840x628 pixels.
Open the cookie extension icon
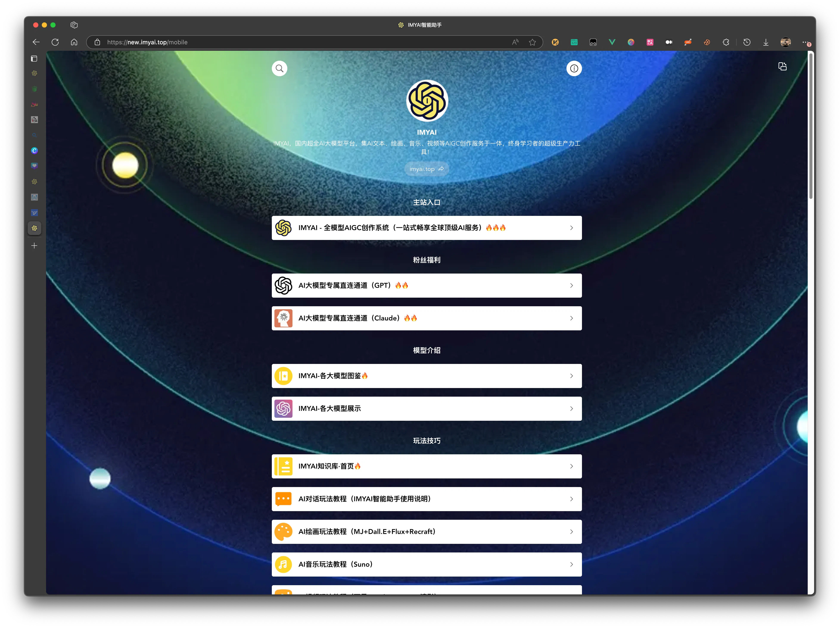[x=707, y=42]
